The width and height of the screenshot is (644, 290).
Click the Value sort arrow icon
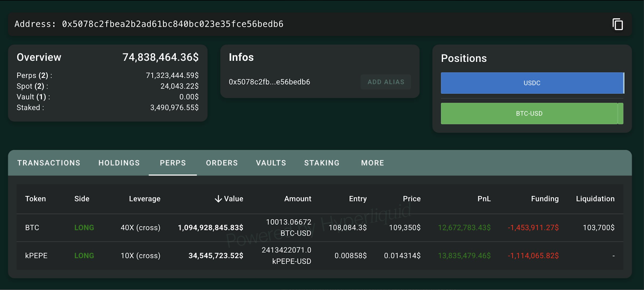(x=218, y=199)
